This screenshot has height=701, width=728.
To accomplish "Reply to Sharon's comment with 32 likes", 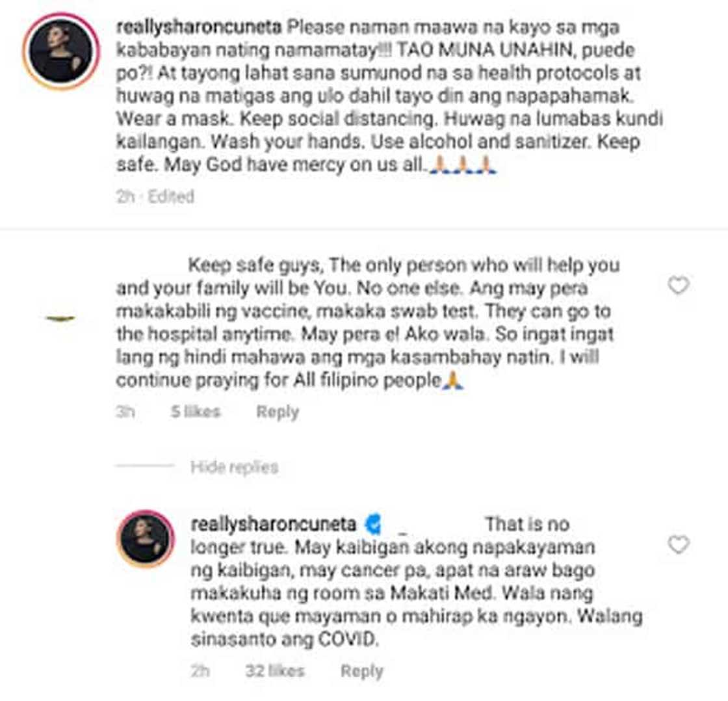I will click(361, 671).
